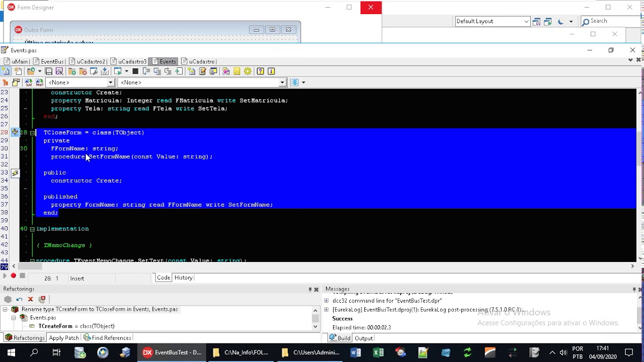Click the question mark help icon
Image resolution: width=644 pixels, height=362 pixels.
click(x=260, y=71)
